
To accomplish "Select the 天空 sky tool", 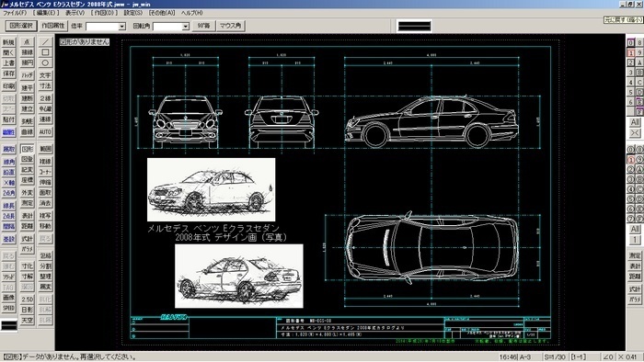I will pyautogui.click(x=27, y=320).
